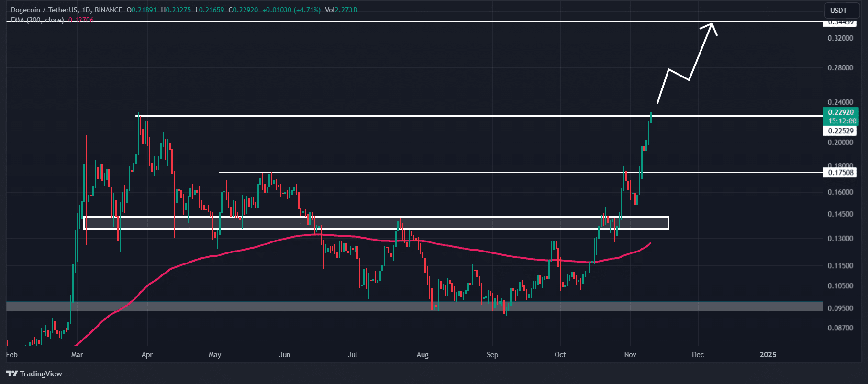
Task: Click the 0.13000 price axis value
Action: tap(840, 238)
